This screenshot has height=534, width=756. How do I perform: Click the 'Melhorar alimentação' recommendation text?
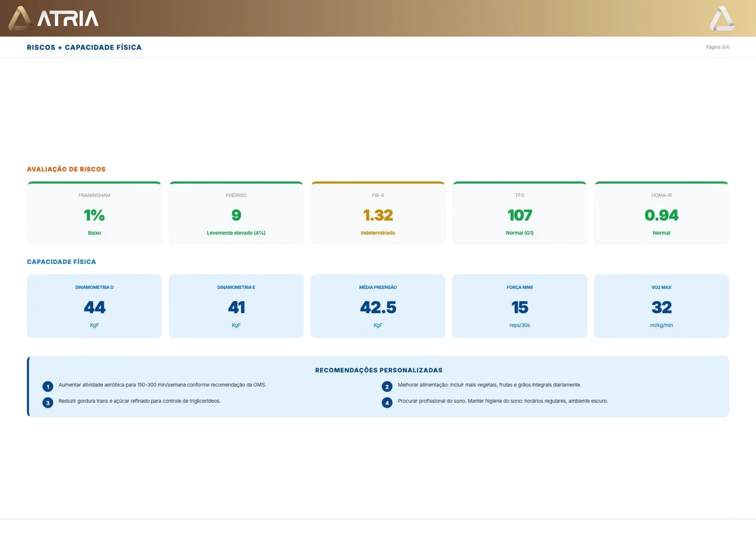tap(490, 385)
